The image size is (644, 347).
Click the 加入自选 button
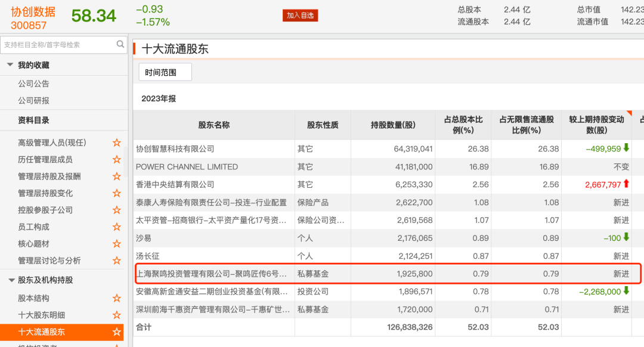(x=300, y=15)
